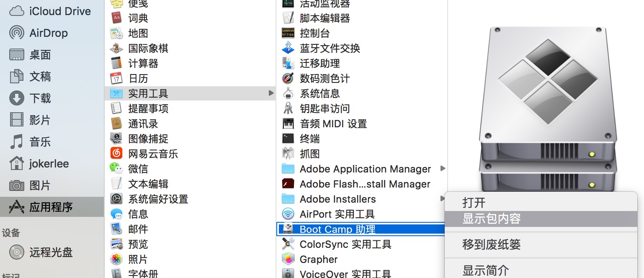Select the ColorSync 实用工具 icon
The image size is (644, 278).
click(x=288, y=244)
